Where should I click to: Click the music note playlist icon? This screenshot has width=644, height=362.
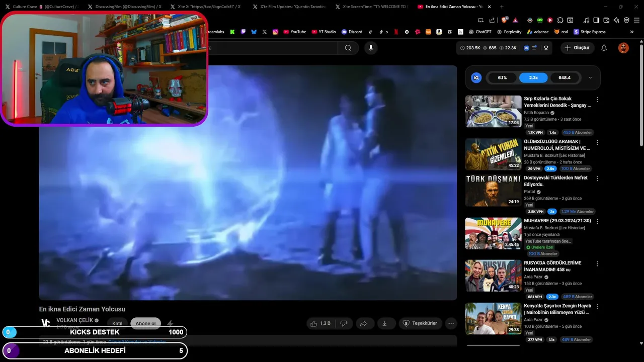[x=586, y=20]
